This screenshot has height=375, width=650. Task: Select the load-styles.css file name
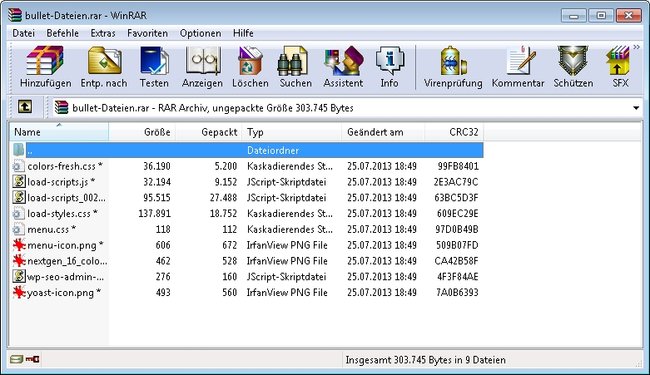(x=63, y=213)
